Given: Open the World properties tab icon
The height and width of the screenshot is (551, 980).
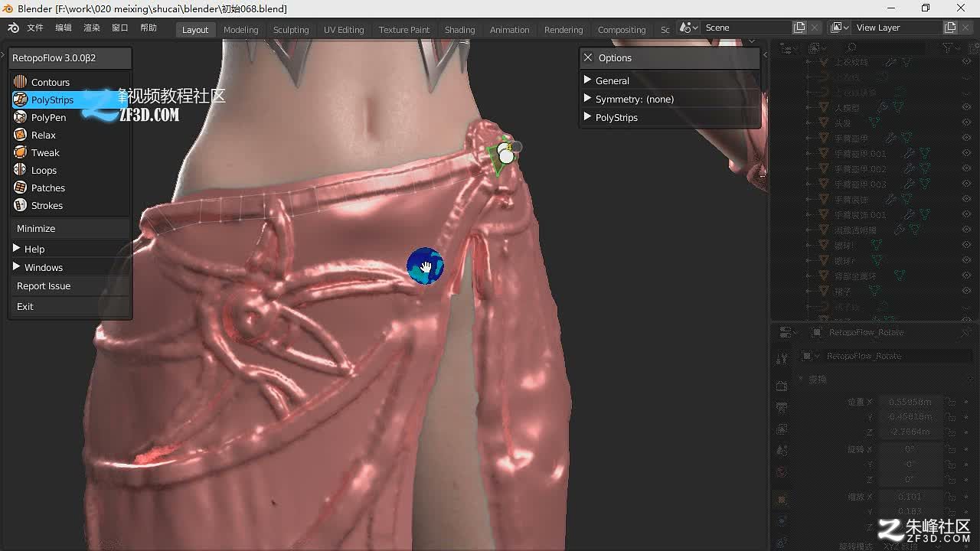Looking at the screenshot, I should click(x=782, y=472).
